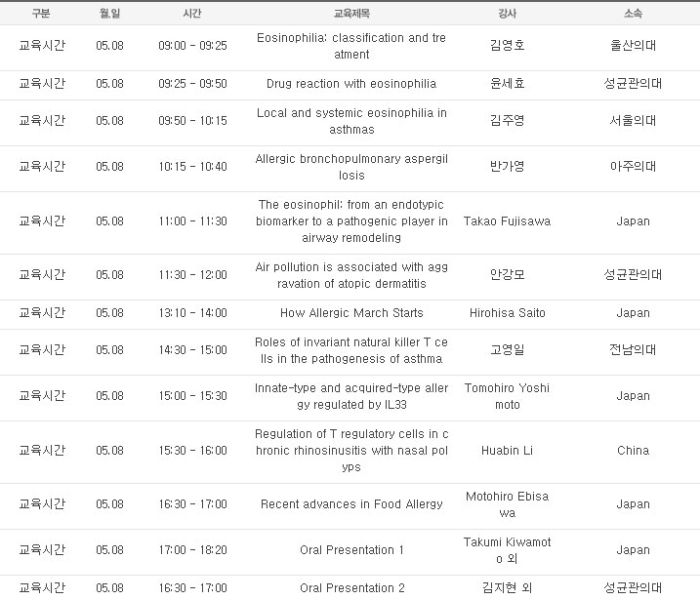Click the 09:00 - 09:25 time cell
The width and height of the screenshot is (700, 600).
coord(192,46)
